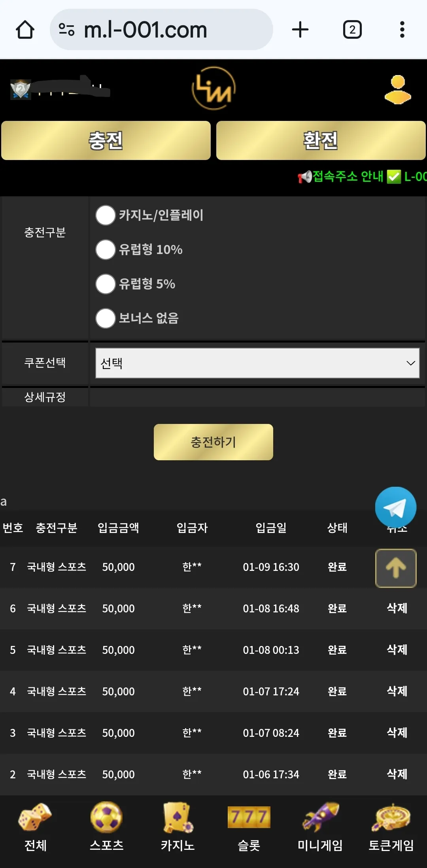This screenshot has height=868, width=427.
Task: Click the 충전하기 button
Action: coord(213,442)
